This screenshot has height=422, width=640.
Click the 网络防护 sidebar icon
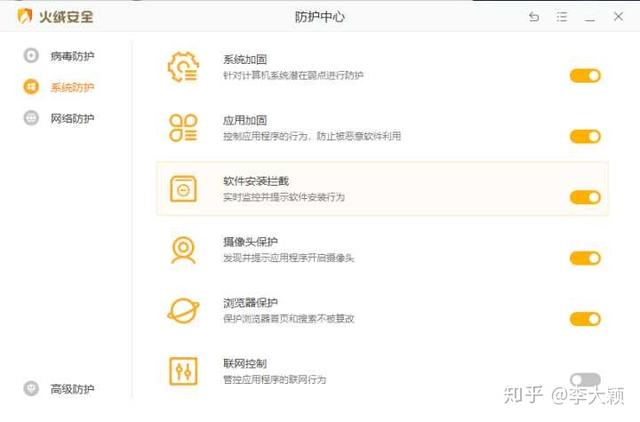(x=31, y=118)
